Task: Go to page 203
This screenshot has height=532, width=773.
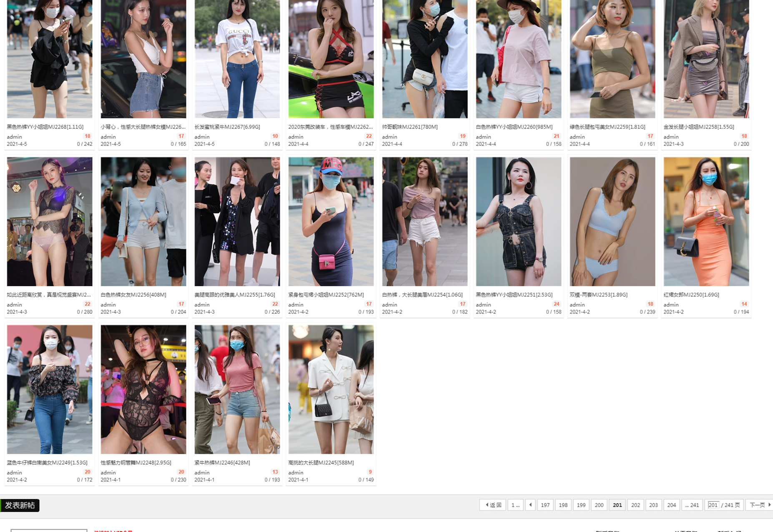Action: pos(653,505)
